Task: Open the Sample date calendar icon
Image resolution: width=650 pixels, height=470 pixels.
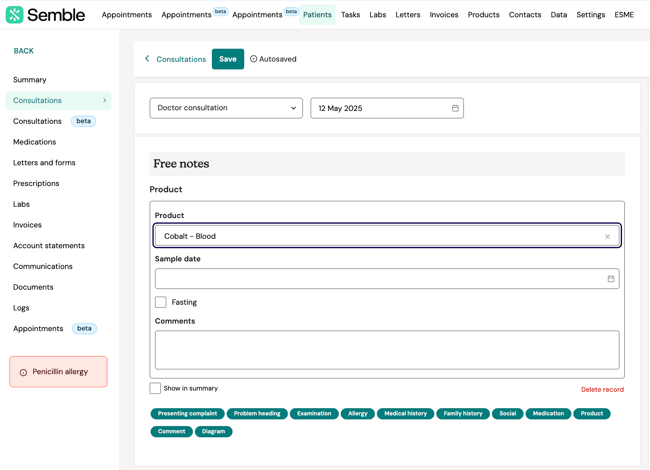Action: coord(611,279)
